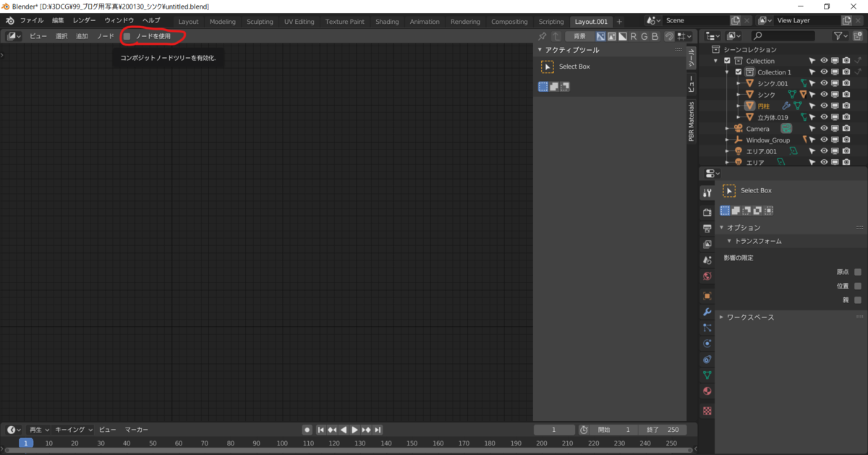Image resolution: width=868 pixels, height=455 pixels.
Task: Collapse the オプション panel
Action: point(721,227)
